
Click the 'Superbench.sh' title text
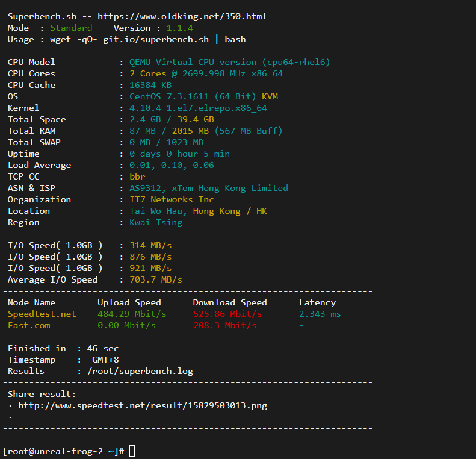coord(42,16)
